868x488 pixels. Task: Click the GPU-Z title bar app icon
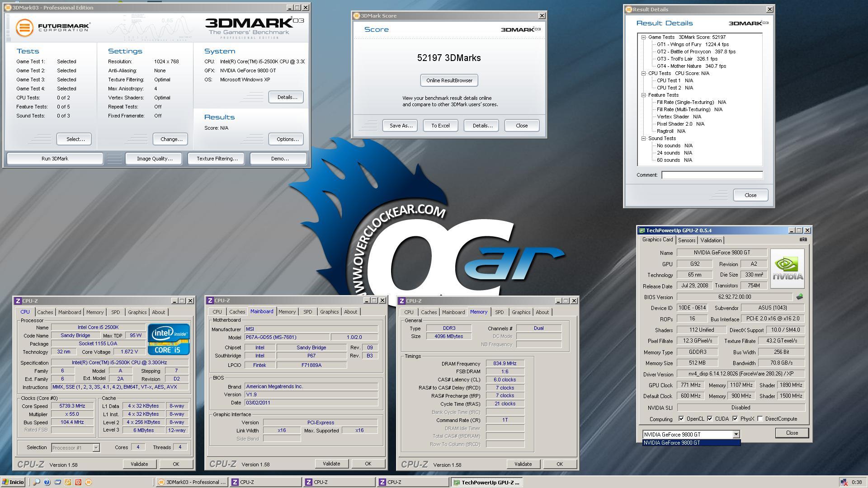tap(642, 230)
